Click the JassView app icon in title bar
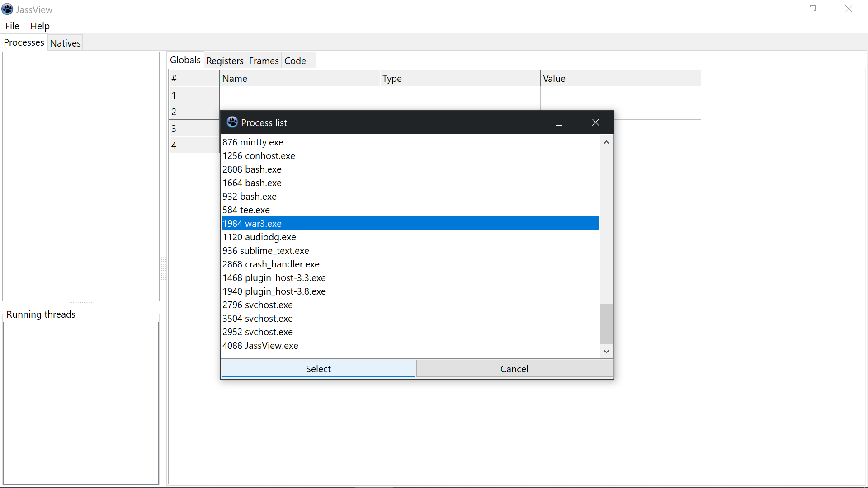Screen dimensions: 868x488 pos(7,9)
